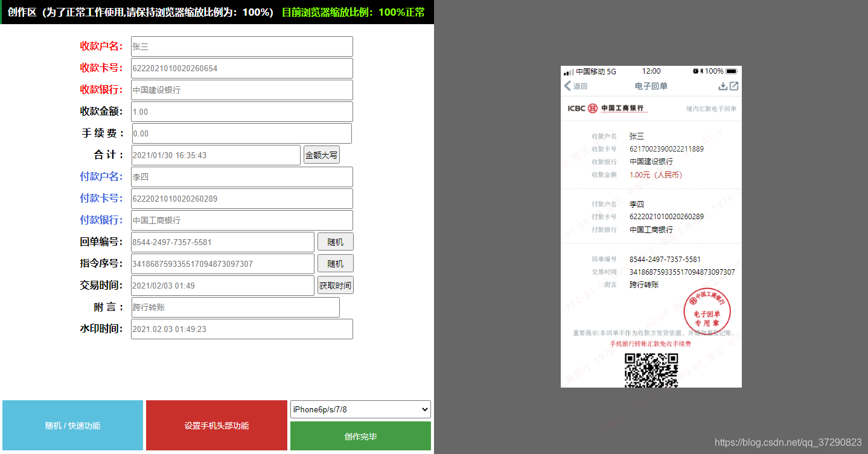Screen dimensions: 868x454
Task: Click the 手续费 input field
Action: [x=241, y=133]
